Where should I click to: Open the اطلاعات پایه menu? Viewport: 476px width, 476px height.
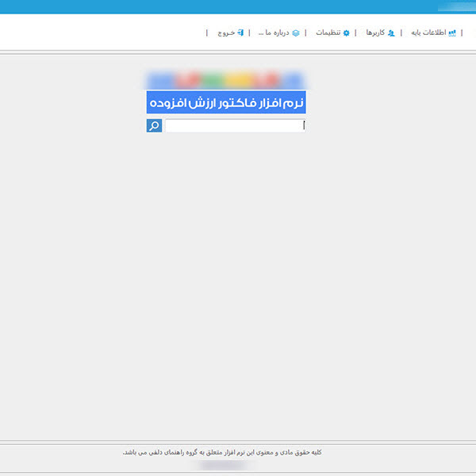pos(433,33)
